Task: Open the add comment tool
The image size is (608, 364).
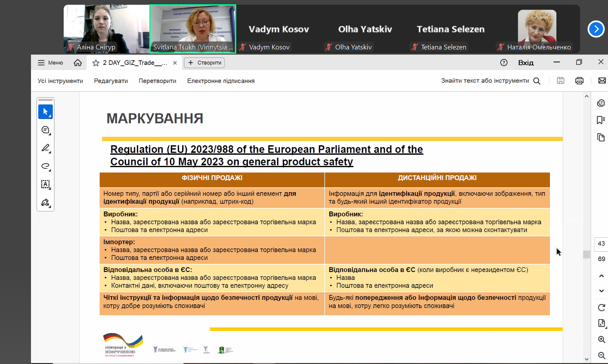Action: (x=46, y=130)
